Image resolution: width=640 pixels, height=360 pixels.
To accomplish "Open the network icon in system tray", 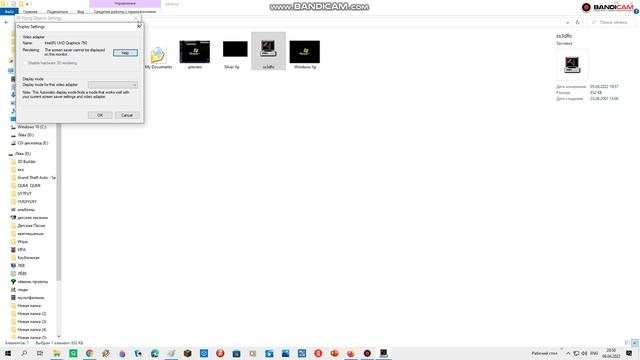I will 576,353.
